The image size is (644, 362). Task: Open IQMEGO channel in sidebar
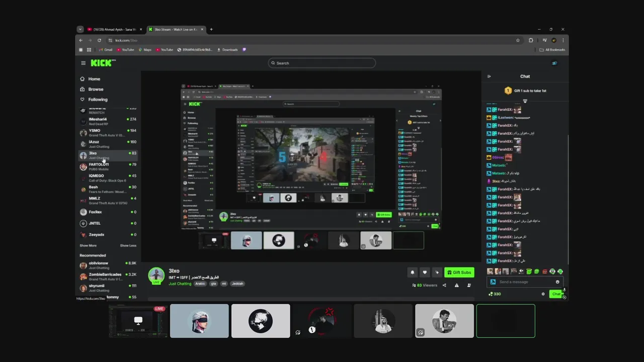coord(108,178)
